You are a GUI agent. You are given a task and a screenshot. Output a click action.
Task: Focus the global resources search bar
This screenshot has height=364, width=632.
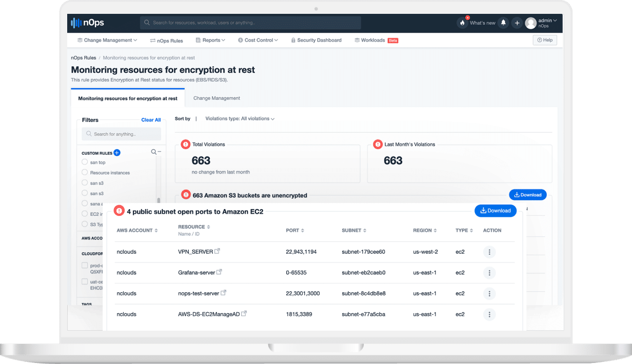(250, 23)
